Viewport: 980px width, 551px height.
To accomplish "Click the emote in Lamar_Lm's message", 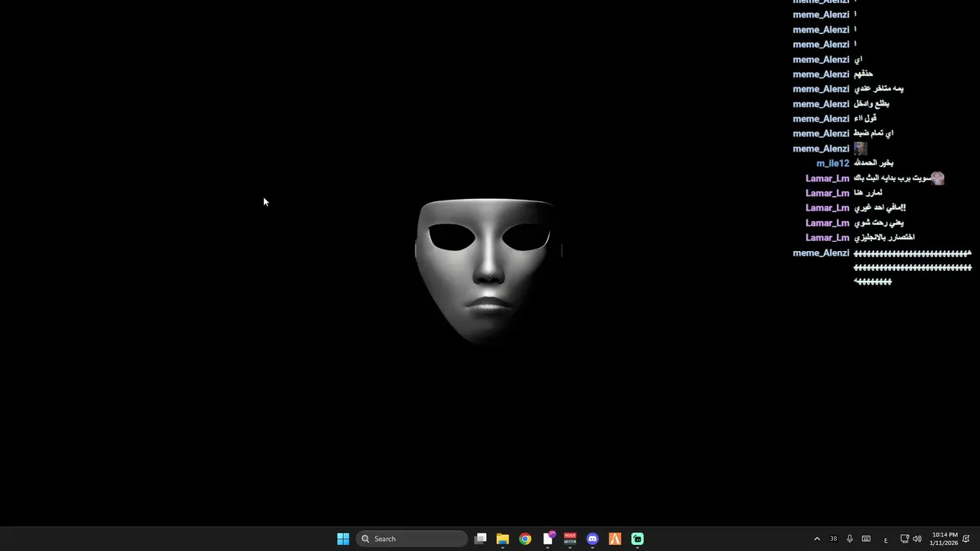I will click(938, 178).
